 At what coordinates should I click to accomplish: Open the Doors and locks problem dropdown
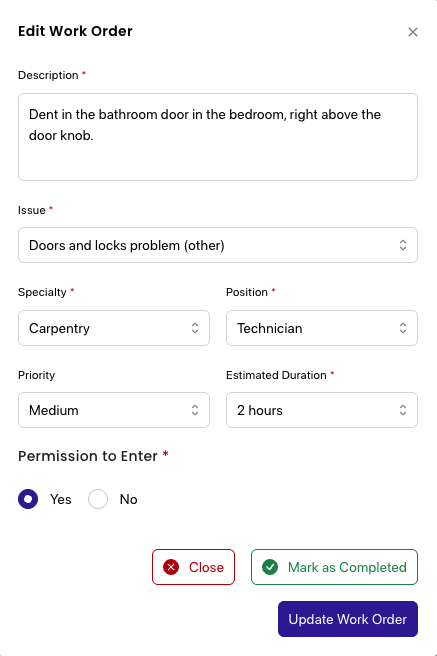(218, 245)
